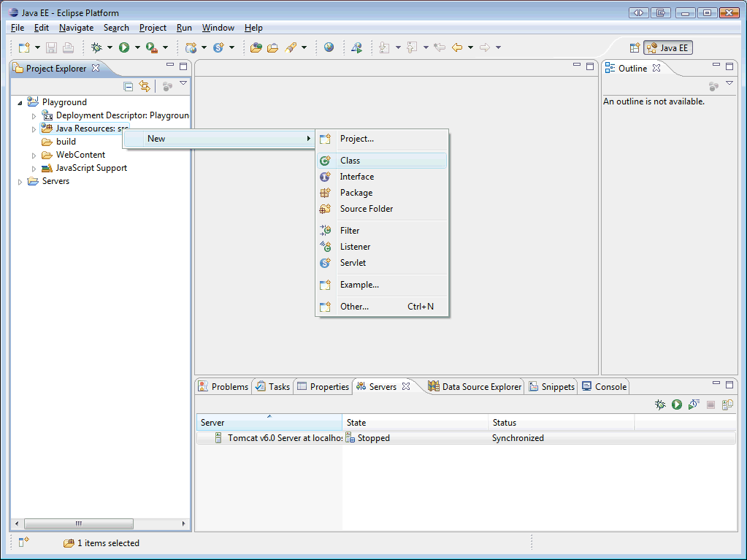
Task: Close the Servers view tab
Action: (406, 386)
